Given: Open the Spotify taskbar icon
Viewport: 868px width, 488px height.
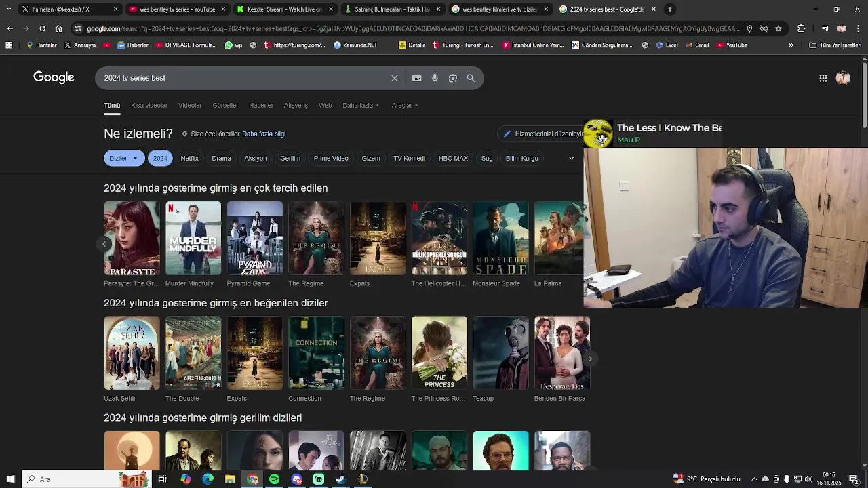Looking at the screenshot, I should [274, 479].
